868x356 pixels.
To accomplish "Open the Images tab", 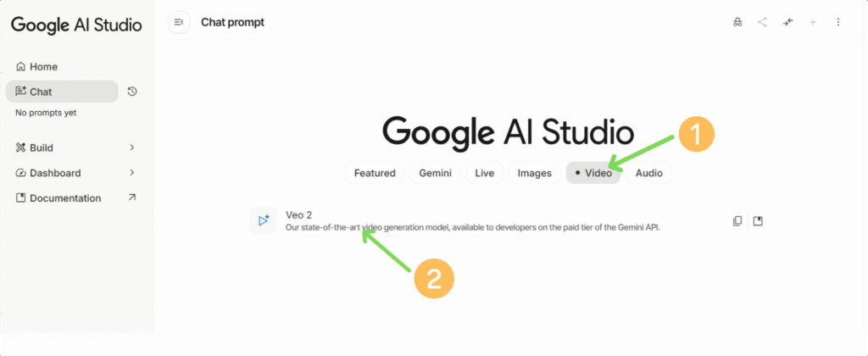I will 535,173.
